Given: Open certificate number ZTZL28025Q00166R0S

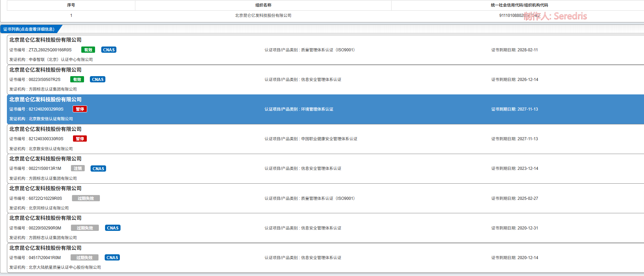Looking at the screenshot, I should click(50, 50).
